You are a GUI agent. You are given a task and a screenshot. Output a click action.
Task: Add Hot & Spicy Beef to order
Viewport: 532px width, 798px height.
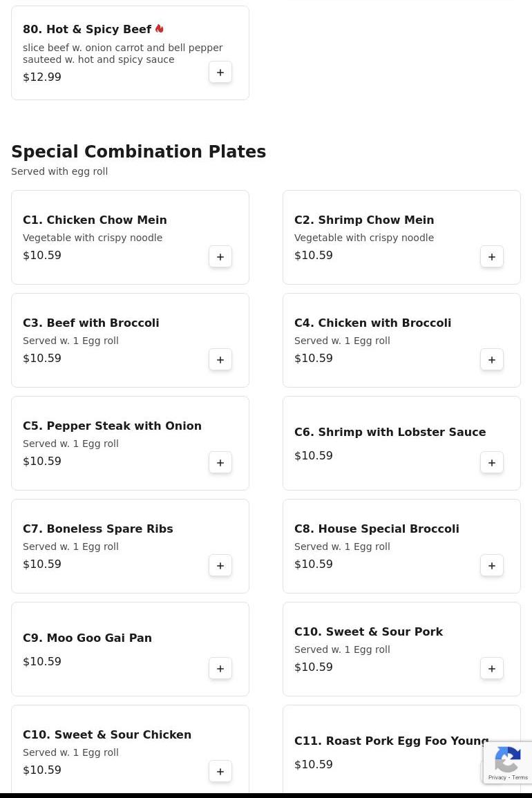pyautogui.click(x=220, y=72)
